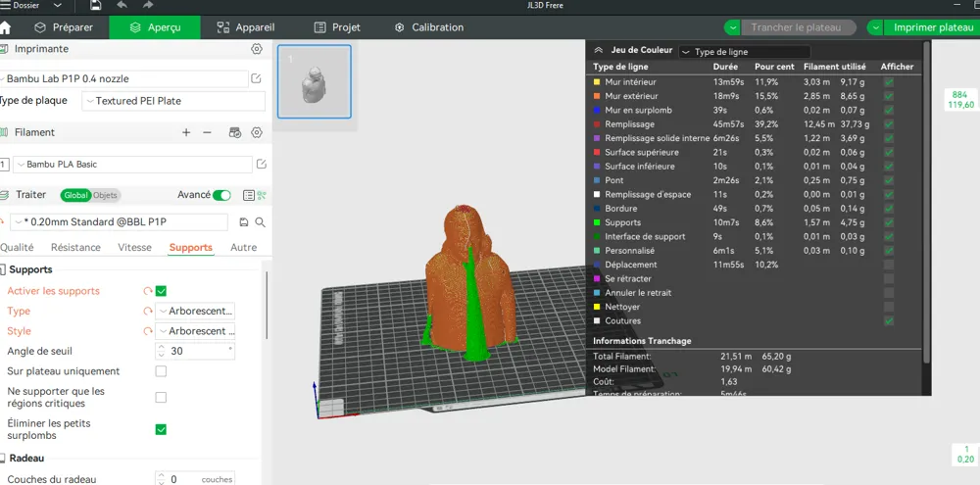Click the AMS filament sync icon
980x485 pixels.
235,132
